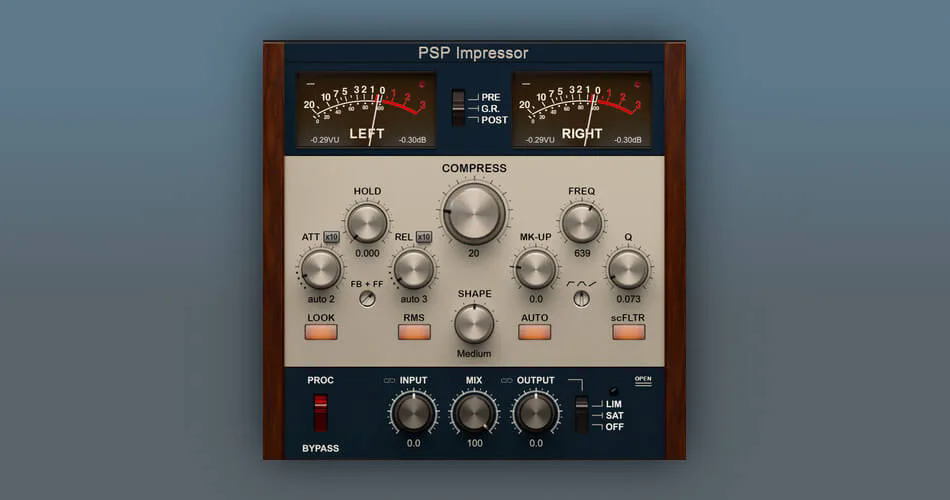This screenshot has width=950, height=500.
Task: Click the 0.0 value under INPUT
Action: point(413,443)
